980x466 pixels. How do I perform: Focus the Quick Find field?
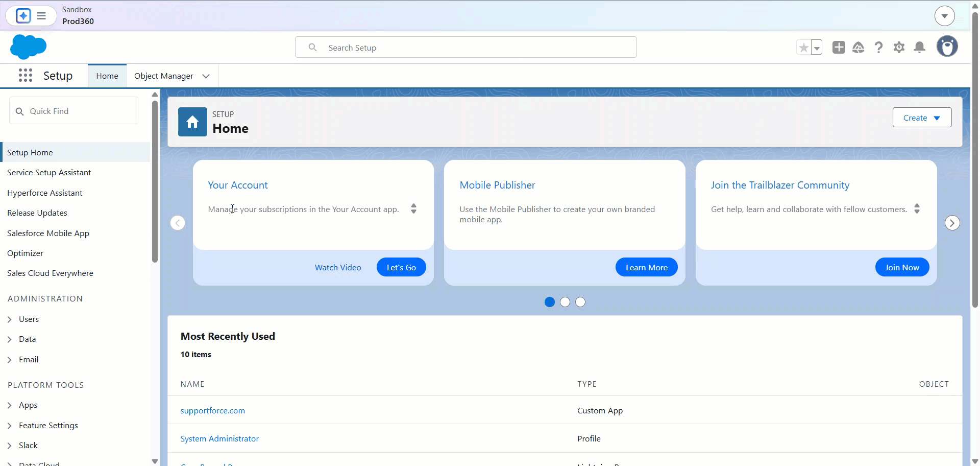pos(74,111)
